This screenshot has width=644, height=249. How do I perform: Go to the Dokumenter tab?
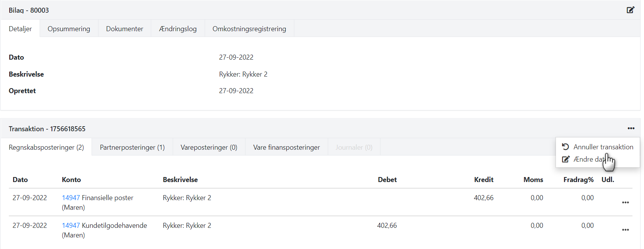click(x=125, y=29)
